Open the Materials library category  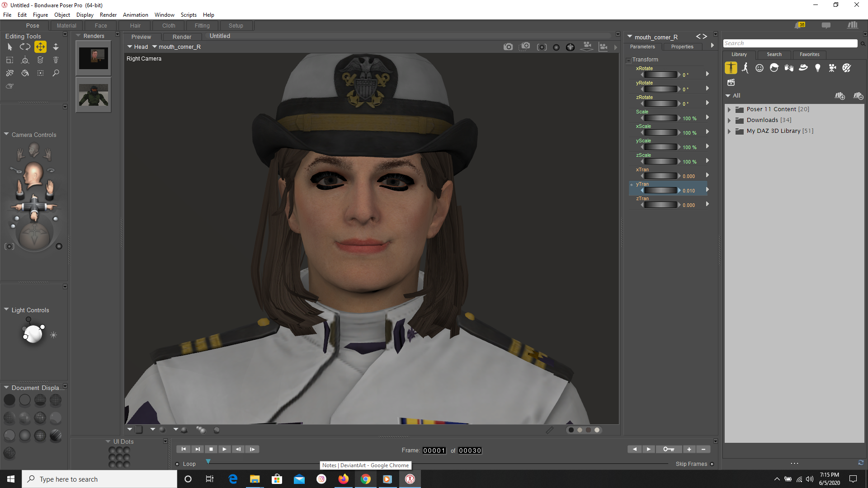point(847,68)
